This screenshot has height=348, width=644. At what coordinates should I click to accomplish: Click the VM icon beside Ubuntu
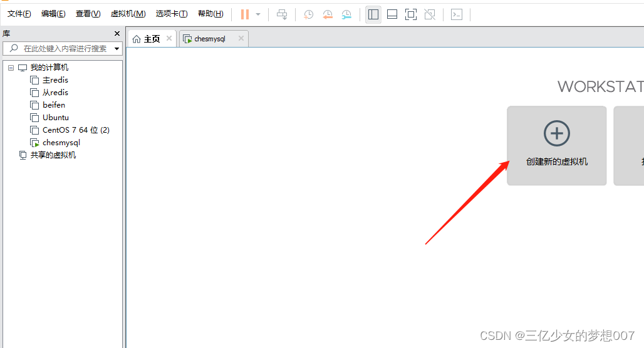[34, 118]
